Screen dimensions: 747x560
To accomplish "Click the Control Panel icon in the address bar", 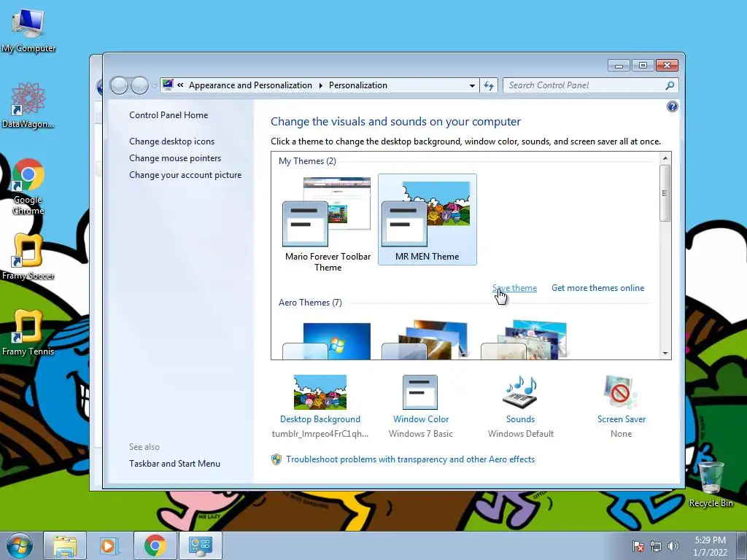I will tap(168, 85).
